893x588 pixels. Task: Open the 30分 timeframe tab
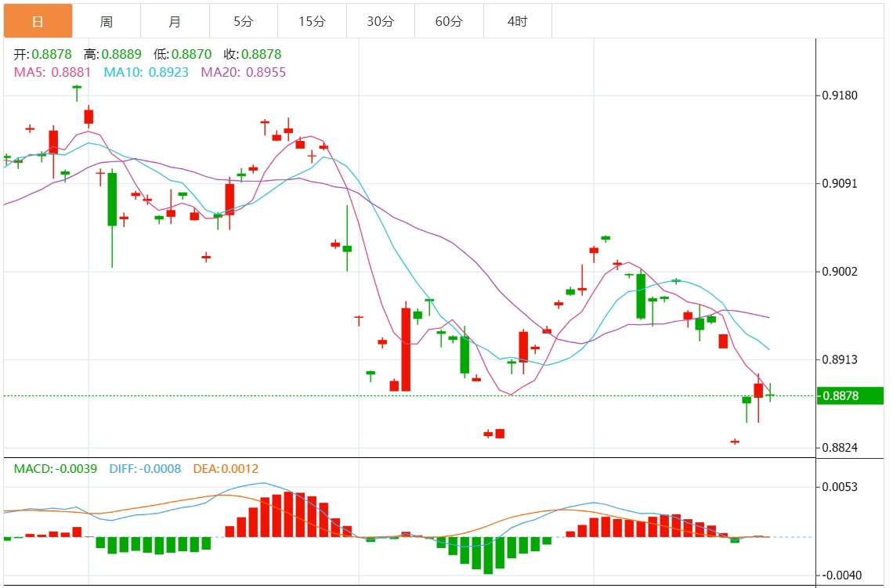381,21
